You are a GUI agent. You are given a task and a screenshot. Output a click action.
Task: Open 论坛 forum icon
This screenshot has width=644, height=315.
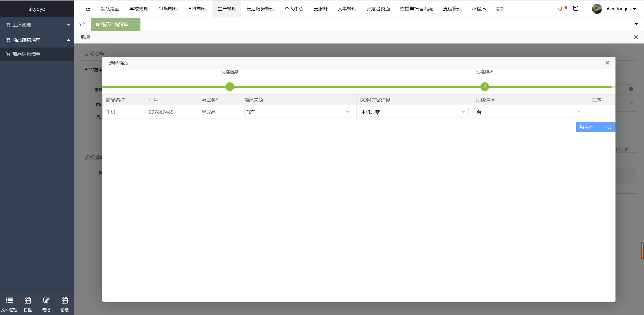tap(65, 304)
